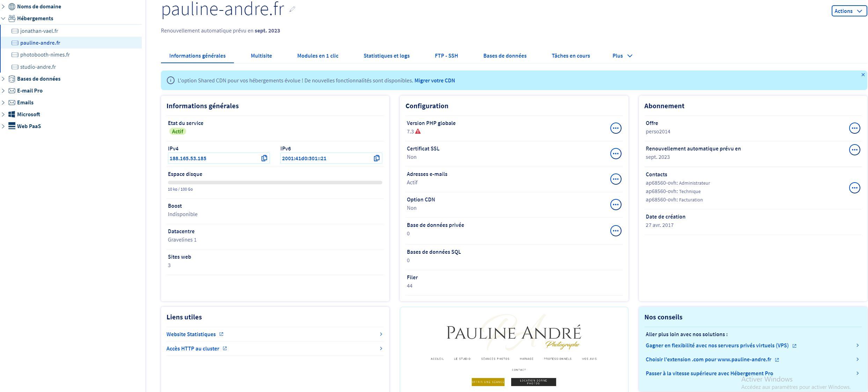Image resolution: width=868 pixels, height=392 pixels.
Task: Expand Noms de domaine in sidebar
Action: (3, 7)
